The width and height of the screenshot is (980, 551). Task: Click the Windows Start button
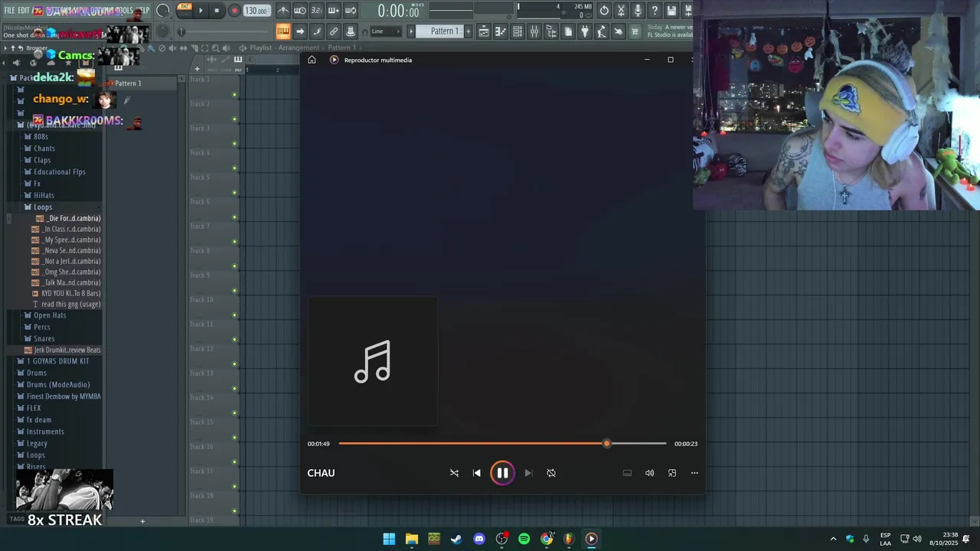(x=389, y=539)
